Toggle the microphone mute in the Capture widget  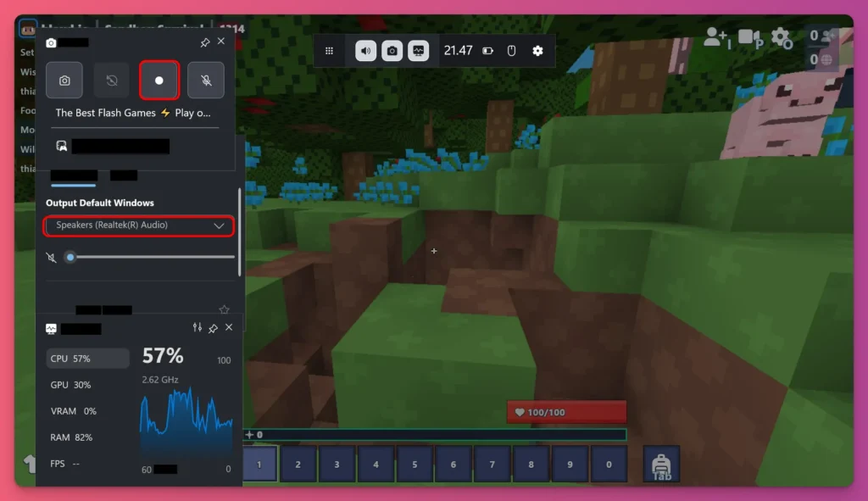point(204,81)
